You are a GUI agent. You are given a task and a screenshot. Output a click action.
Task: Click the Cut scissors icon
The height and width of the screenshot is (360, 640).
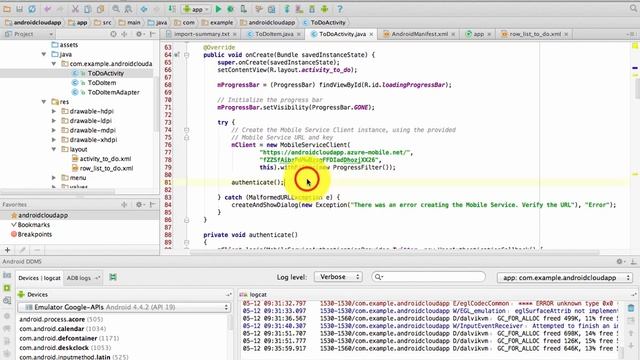[x=75, y=9]
